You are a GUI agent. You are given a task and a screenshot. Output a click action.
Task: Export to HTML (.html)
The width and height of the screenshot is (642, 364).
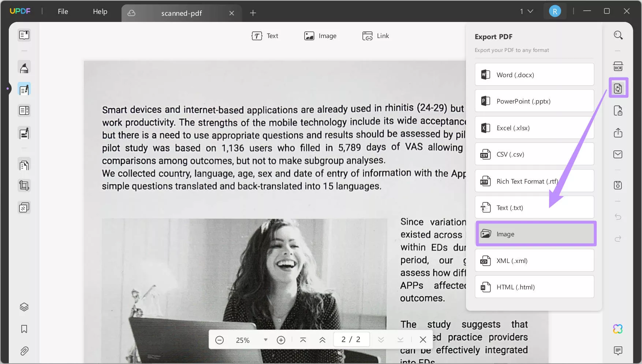(534, 287)
